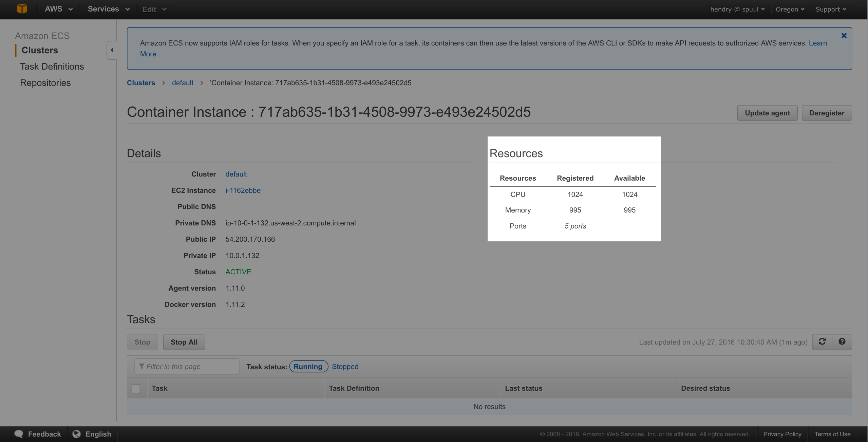Screen dimensions: 868x442
Task: Open the Privacy Policy footer link
Action: coord(782,434)
